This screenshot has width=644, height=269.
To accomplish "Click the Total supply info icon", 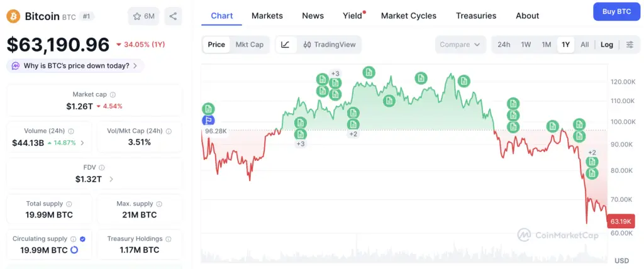I will 69,204.
